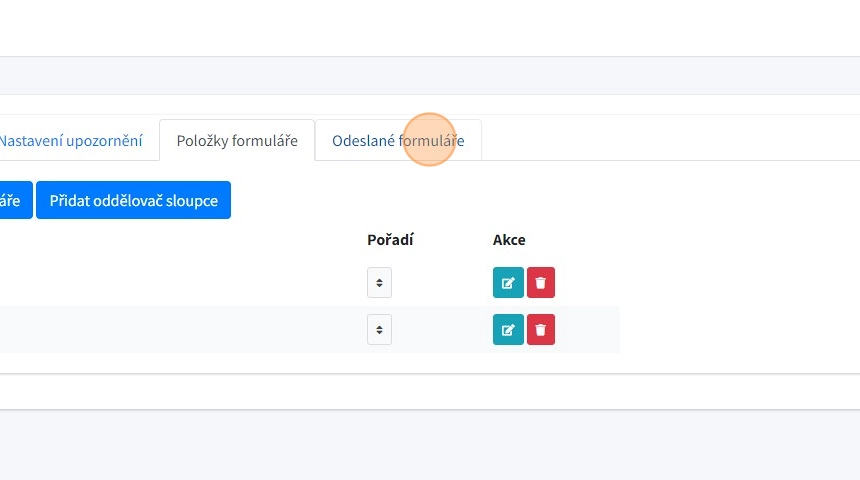Viewport: 860px width, 480px height.
Task: Click the second row's order sort handle
Action: pyautogui.click(x=379, y=330)
